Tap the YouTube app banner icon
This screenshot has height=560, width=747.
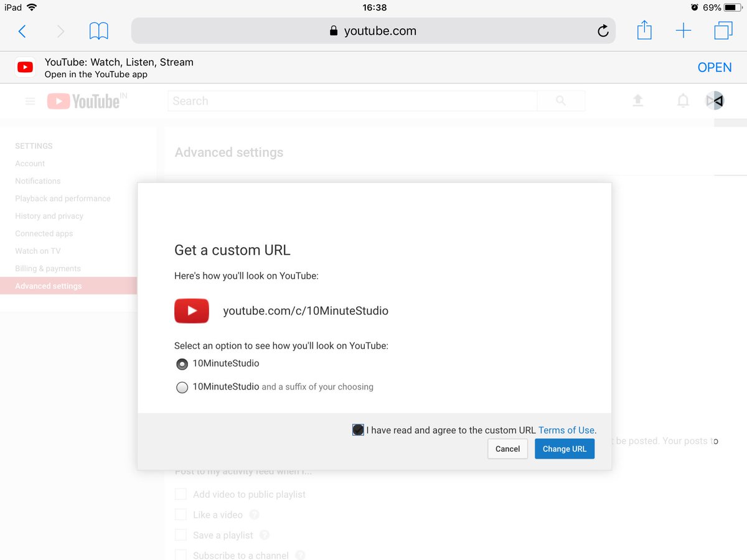point(26,68)
